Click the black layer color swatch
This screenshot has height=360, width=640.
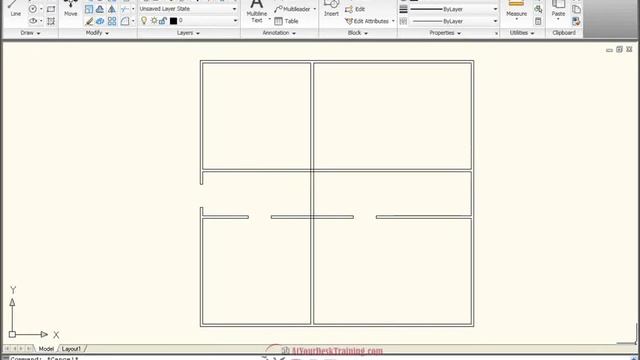[173, 21]
